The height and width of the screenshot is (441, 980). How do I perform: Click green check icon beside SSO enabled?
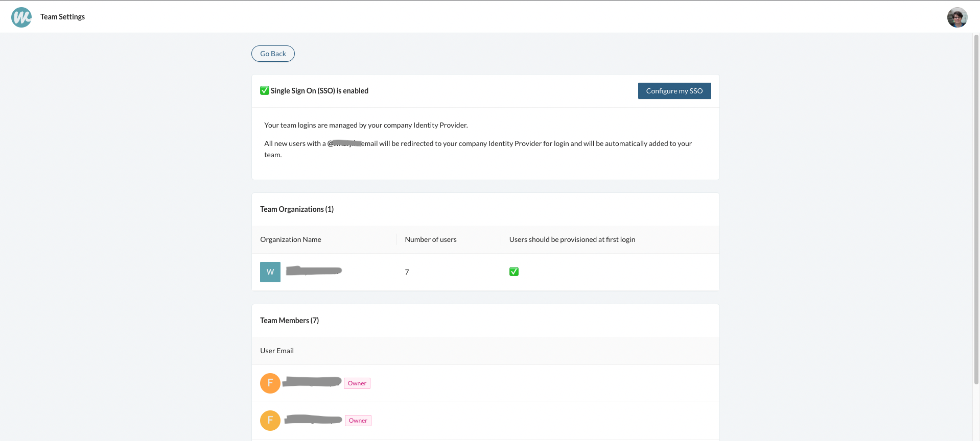click(x=265, y=90)
